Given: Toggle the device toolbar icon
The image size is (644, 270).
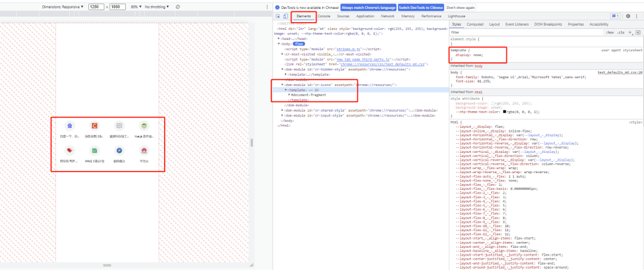Looking at the screenshot, I should tap(285, 16).
